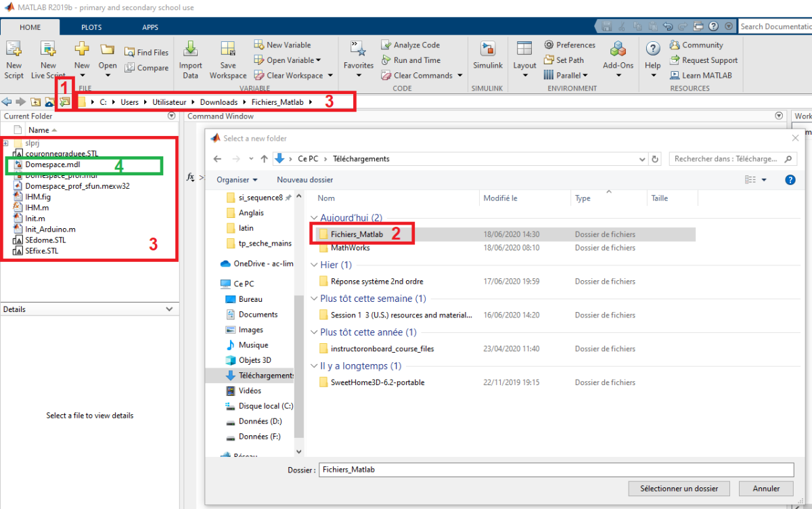The width and height of the screenshot is (812, 509).
Task: Open the Add-Ons icon
Action: pos(618,51)
